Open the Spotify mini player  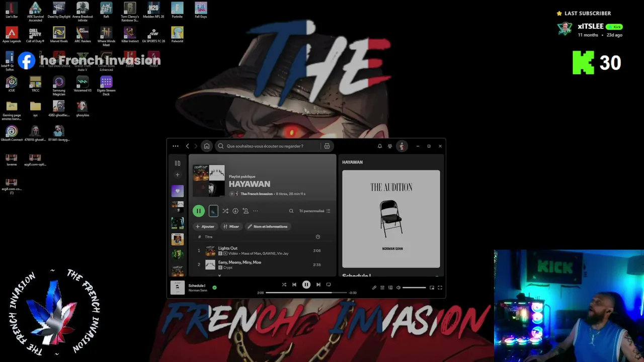(432, 288)
